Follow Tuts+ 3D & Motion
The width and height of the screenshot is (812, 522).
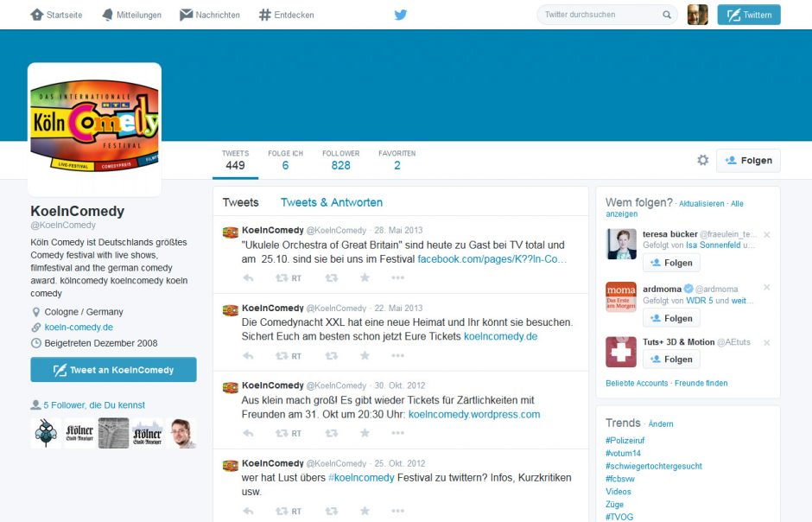pos(671,359)
